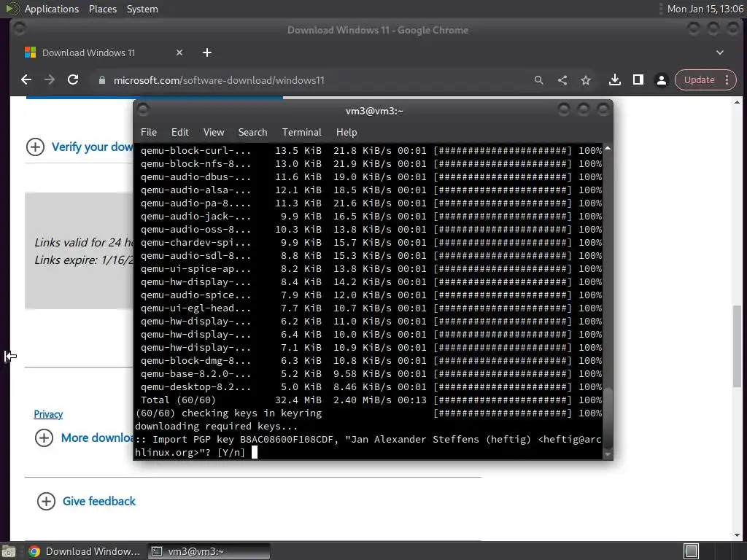Click the Update button in Chrome

(x=699, y=80)
